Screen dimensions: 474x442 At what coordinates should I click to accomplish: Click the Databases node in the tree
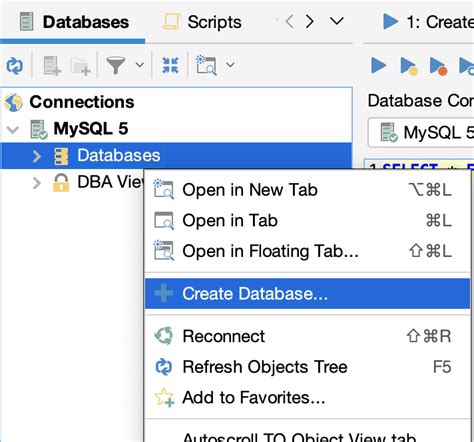[x=119, y=155]
